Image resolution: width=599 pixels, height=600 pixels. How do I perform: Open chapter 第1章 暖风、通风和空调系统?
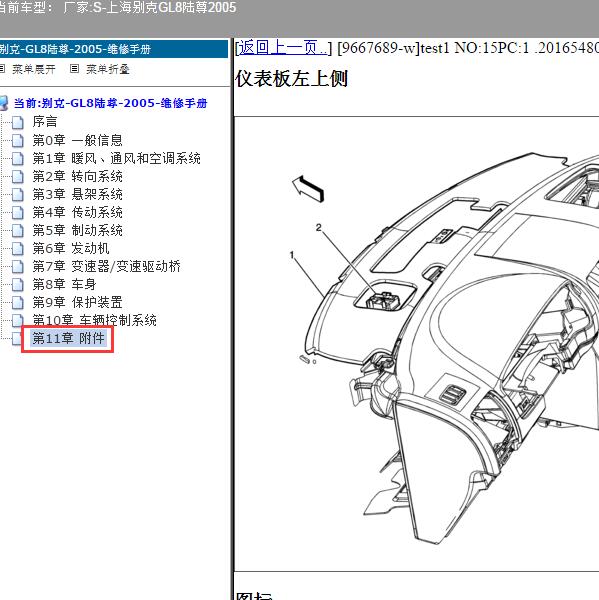coord(116,158)
